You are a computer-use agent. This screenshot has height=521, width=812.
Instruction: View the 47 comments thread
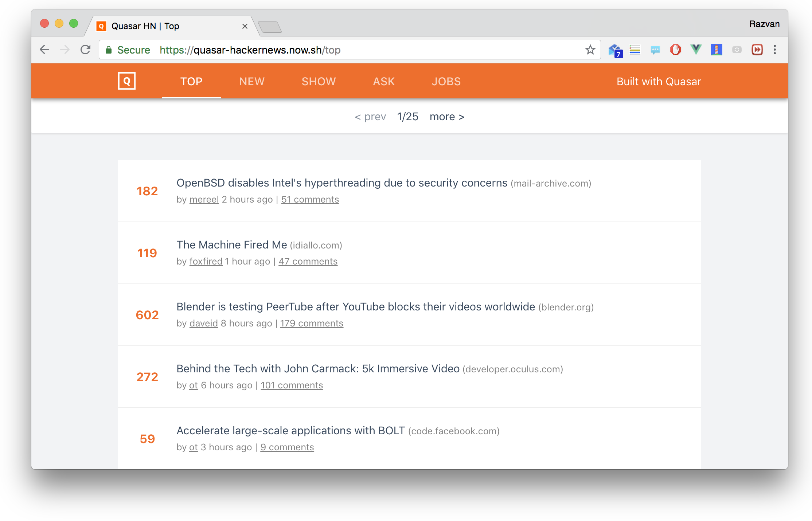[308, 261]
